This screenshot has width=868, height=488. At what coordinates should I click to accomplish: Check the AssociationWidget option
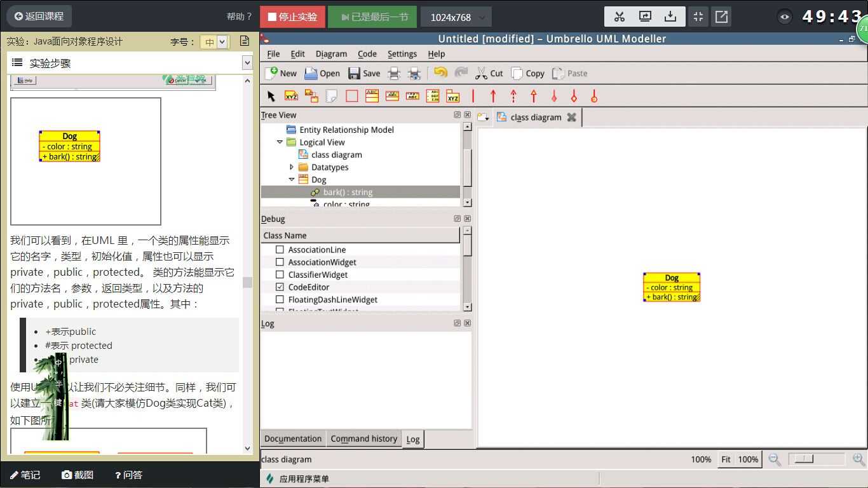pyautogui.click(x=280, y=262)
